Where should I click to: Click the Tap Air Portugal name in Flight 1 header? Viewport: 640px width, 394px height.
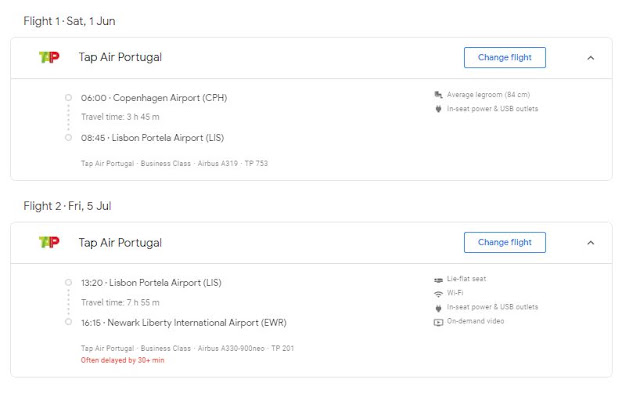click(120, 57)
